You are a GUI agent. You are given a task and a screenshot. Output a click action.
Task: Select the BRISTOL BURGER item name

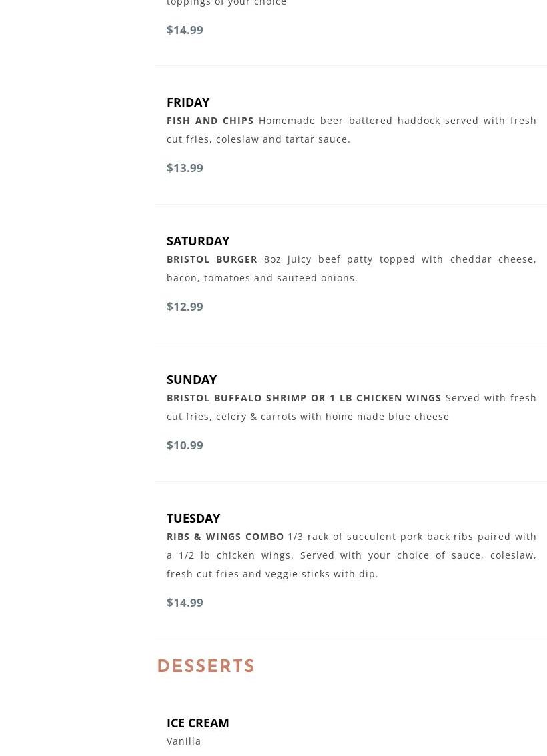pos(211,259)
